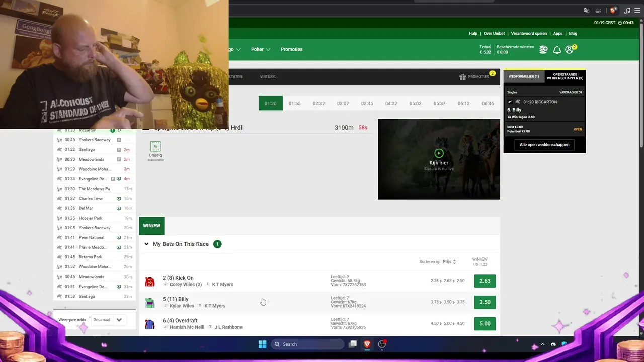644x362 pixels.
Task: Click the Drassig track condition icon
Action: (x=155, y=146)
